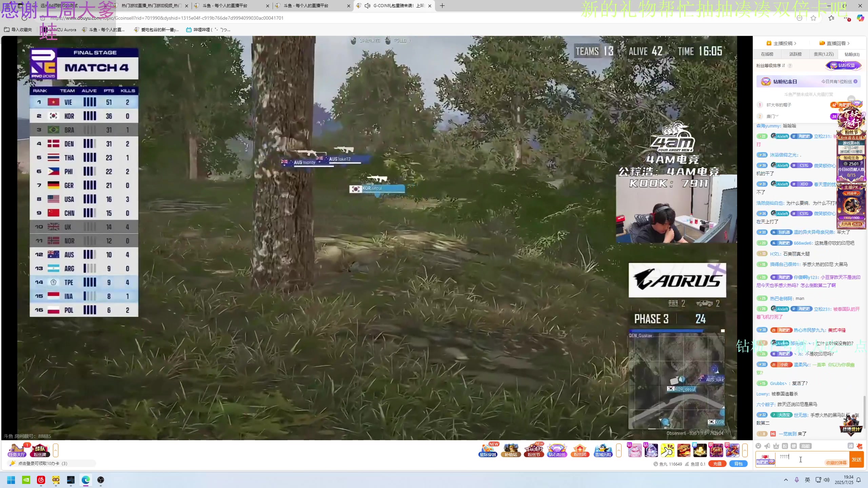
Task: Open the 直播回看 replay link
Action: 834,43
